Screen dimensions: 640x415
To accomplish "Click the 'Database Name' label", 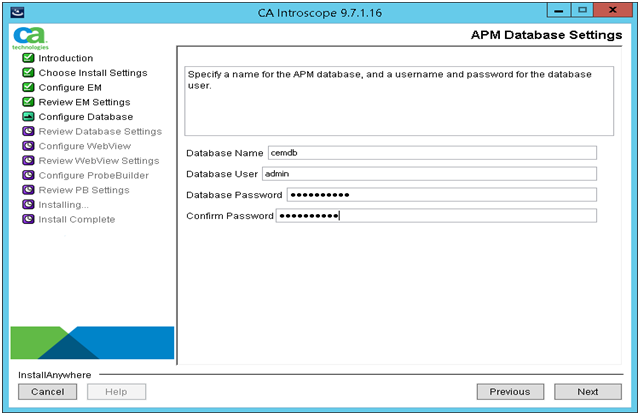I will pyautogui.click(x=224, y=153).
